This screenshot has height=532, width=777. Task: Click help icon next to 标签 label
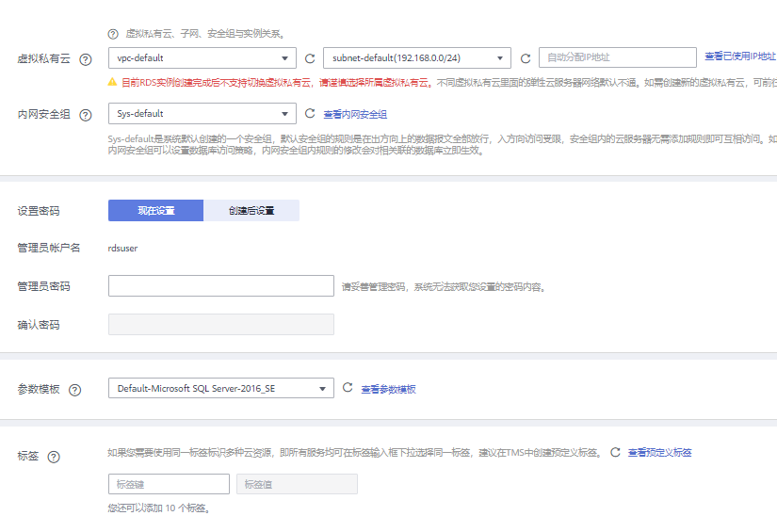click(x=54, y=457)
